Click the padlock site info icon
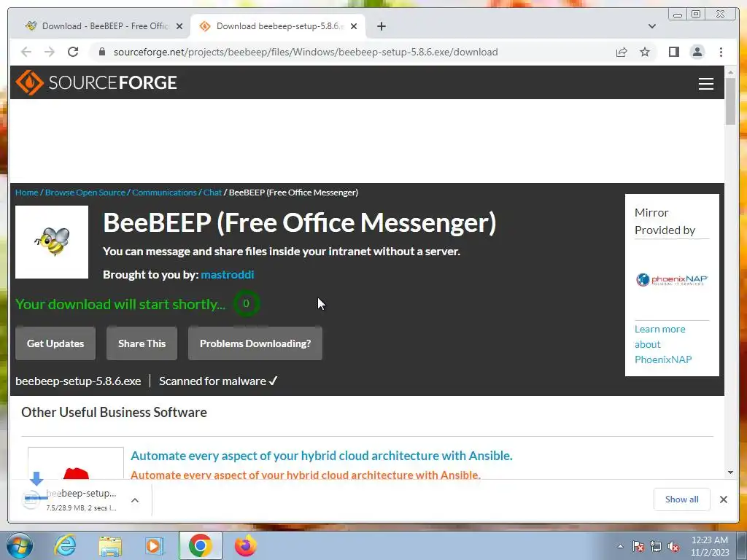The image size is (747, 560). point(101,52)
